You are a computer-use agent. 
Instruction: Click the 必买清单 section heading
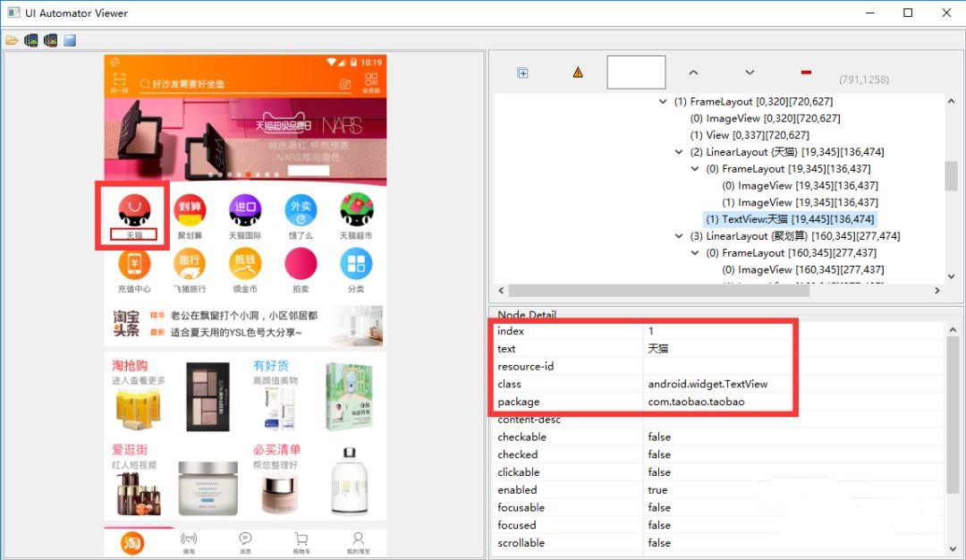tap(276, 450)
